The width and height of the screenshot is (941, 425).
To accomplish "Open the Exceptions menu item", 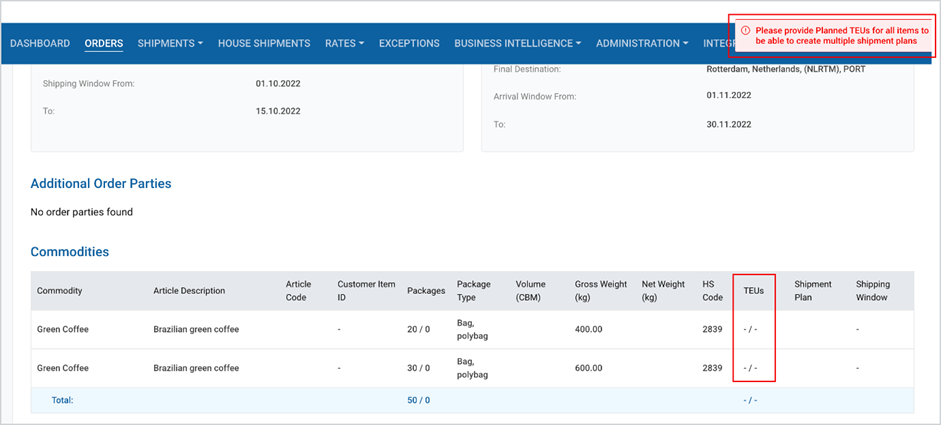I will (409, 43).
